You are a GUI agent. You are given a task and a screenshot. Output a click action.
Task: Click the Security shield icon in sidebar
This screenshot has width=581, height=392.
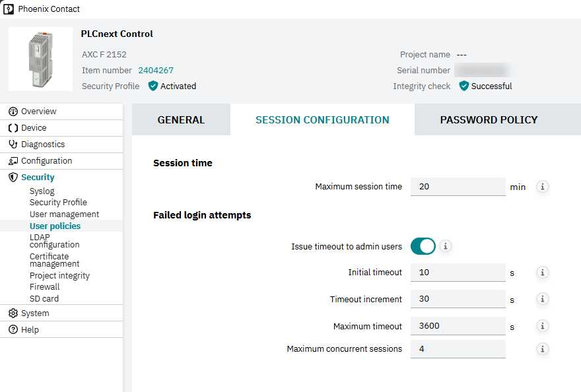pos(13,177)
